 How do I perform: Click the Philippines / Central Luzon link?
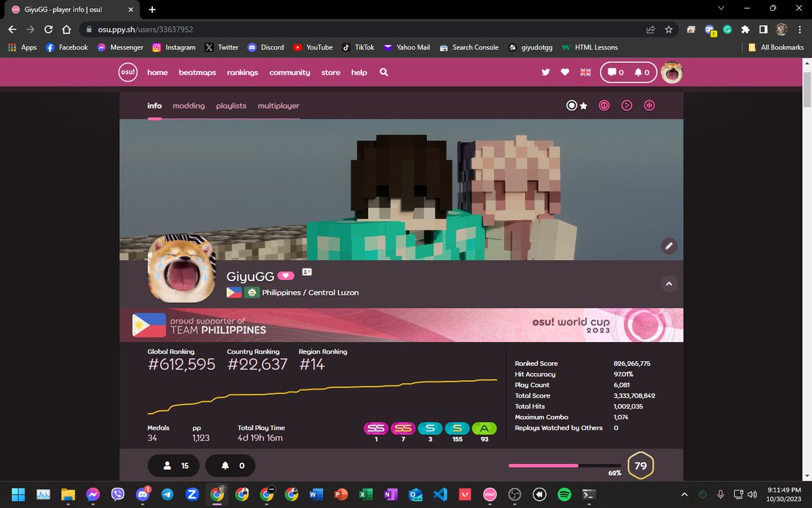pos(310,293)
